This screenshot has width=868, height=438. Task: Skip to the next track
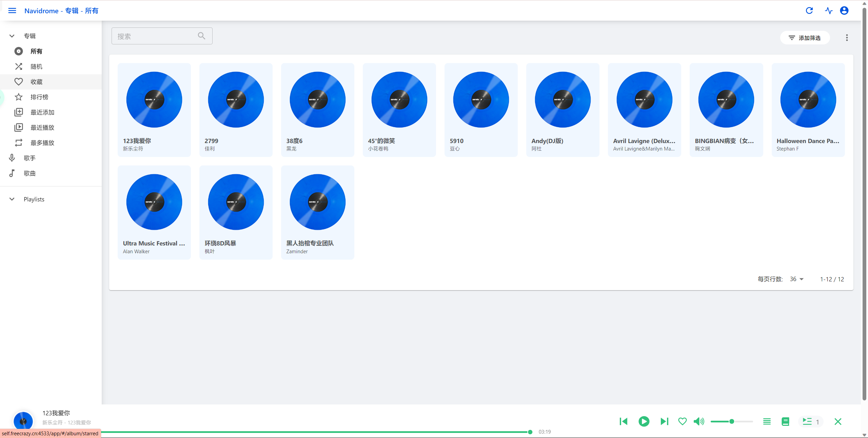click(664, 421)
